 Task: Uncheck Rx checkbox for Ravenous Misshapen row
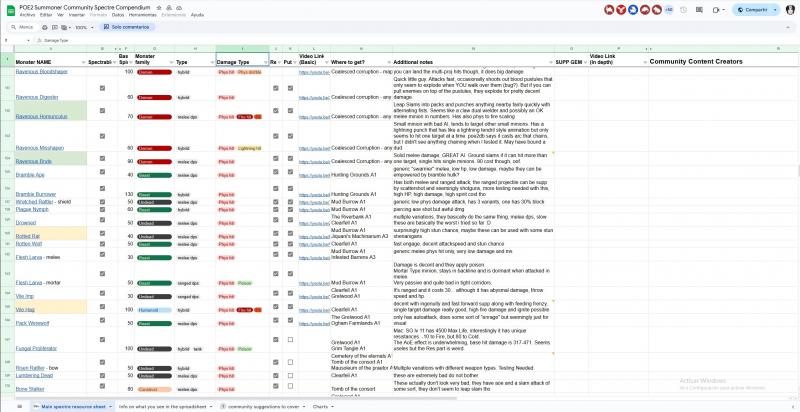[276, 136]
